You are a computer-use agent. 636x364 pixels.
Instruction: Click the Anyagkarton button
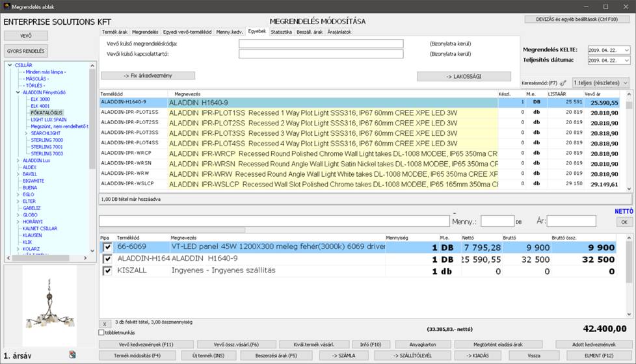(423, 344)
